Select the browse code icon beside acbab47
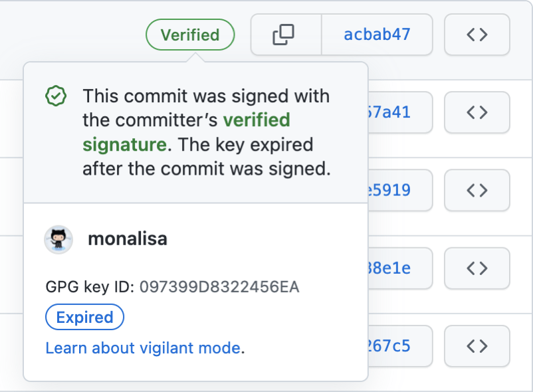The width and height of the screenshot is (533, 392). click(477, 35)
